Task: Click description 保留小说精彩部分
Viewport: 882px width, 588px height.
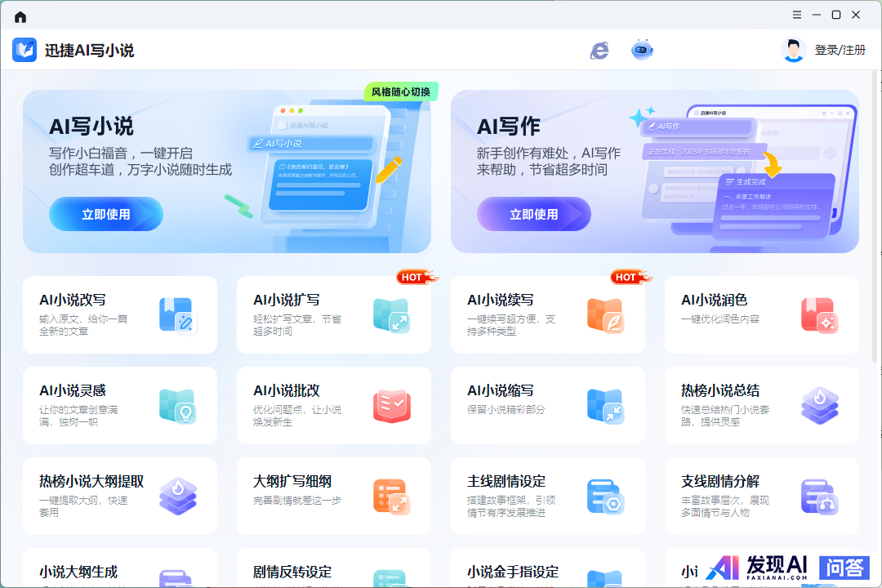Action: (x=506, y=410)
